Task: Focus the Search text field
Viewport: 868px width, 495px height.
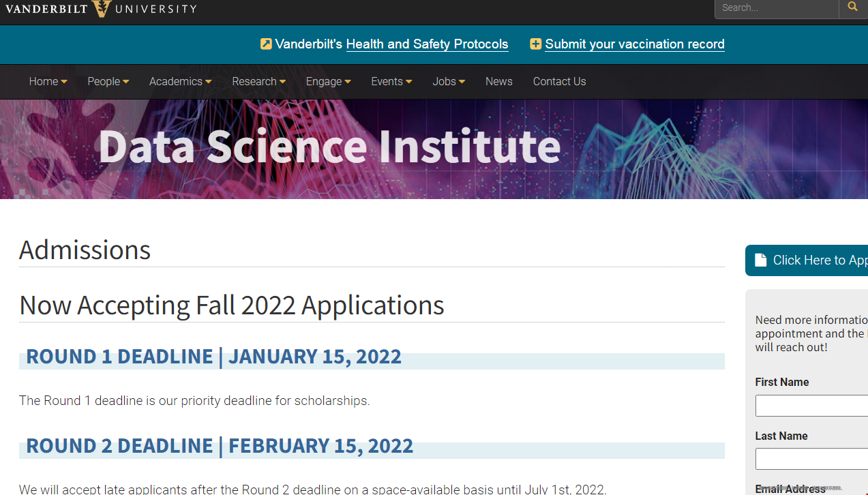Action: [777, 8]
